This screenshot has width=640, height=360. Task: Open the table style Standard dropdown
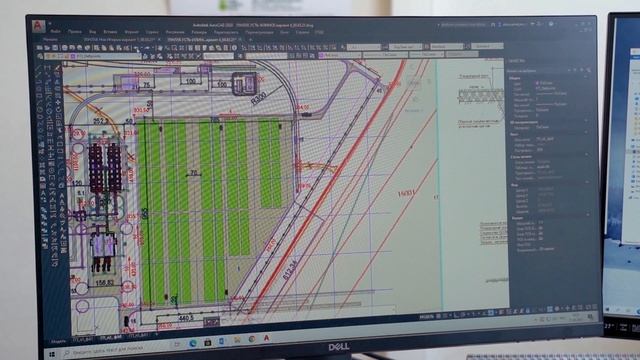[x=447, y=47]
